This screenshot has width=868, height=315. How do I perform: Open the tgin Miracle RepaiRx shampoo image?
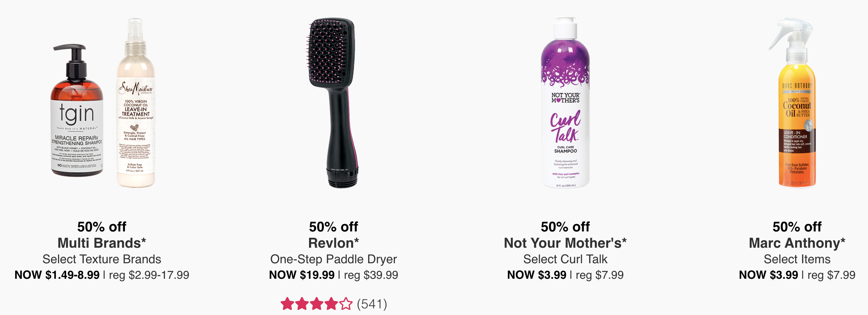pos(77,111)
